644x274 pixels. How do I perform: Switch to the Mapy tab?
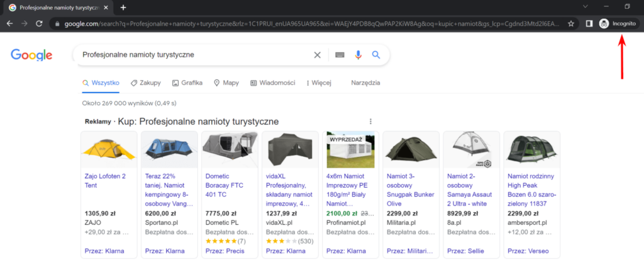[226, 83]
